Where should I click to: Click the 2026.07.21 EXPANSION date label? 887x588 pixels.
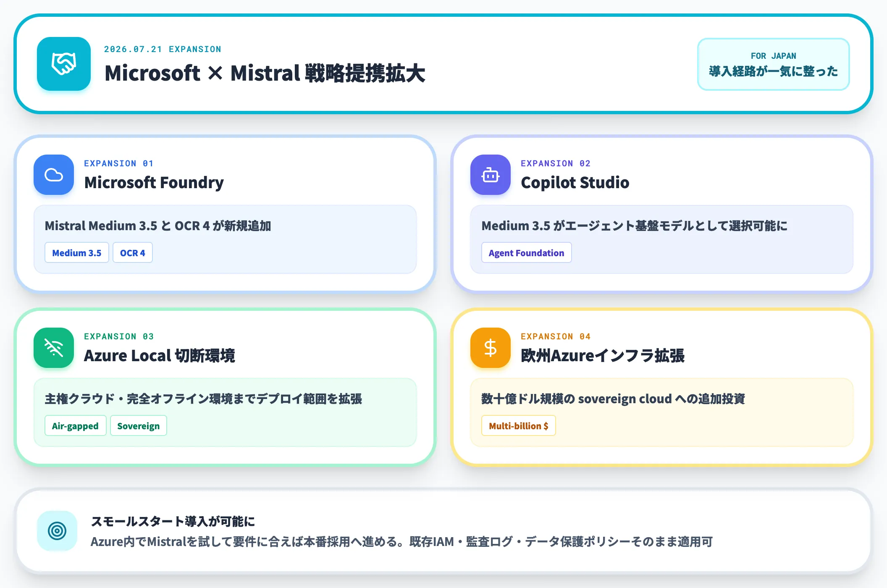163,49
